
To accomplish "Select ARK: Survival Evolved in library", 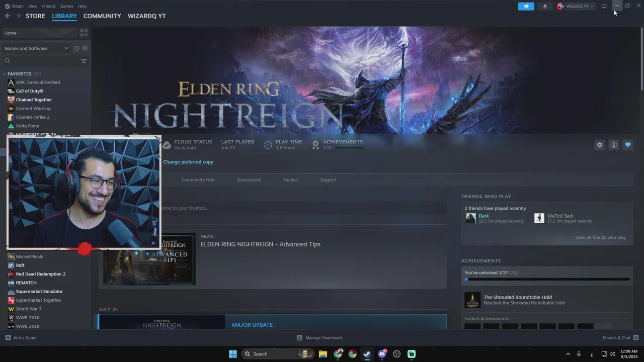I will point(38,82).
